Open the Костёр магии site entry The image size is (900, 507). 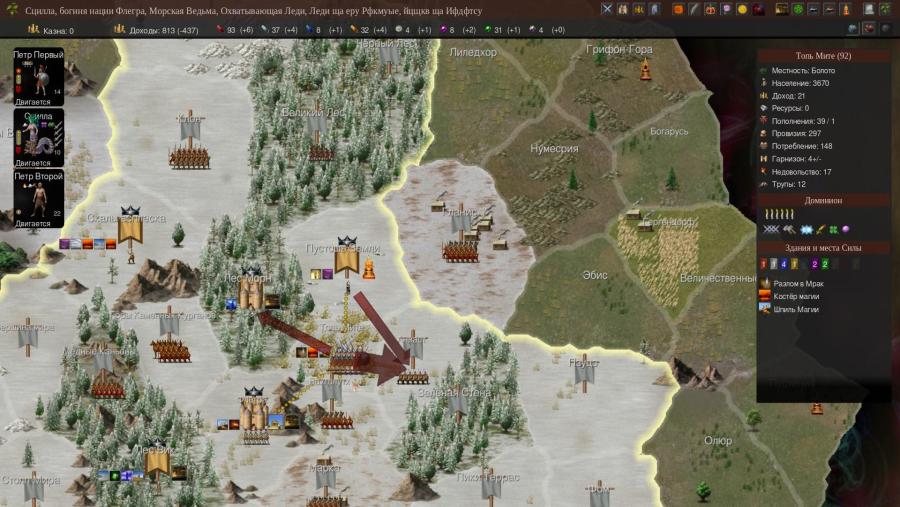coord(797,296)
